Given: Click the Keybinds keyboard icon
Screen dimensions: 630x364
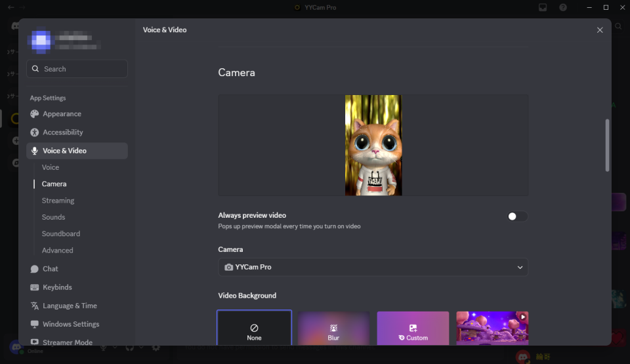Looking at the screenshot, I should coord(35,287).
